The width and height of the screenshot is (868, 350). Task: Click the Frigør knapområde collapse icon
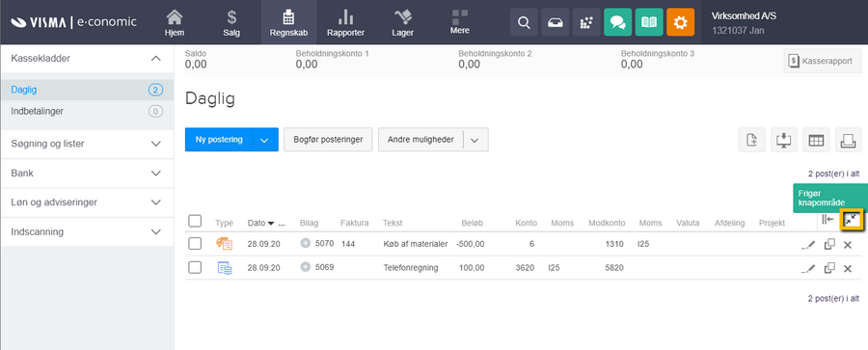pos(852,220)
